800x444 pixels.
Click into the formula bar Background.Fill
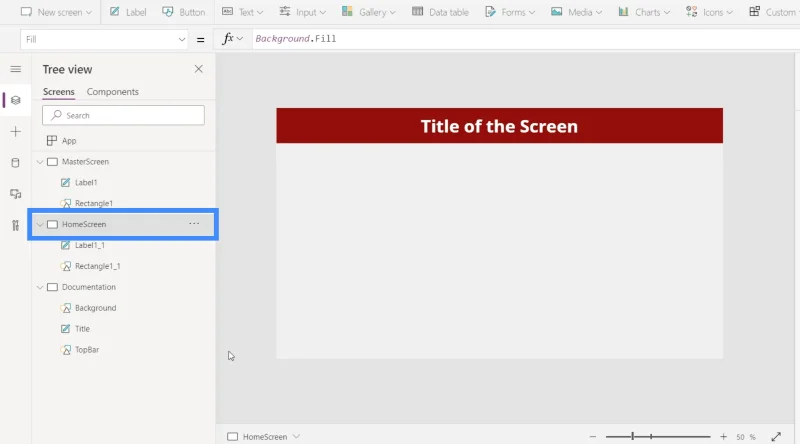(526, 39)
